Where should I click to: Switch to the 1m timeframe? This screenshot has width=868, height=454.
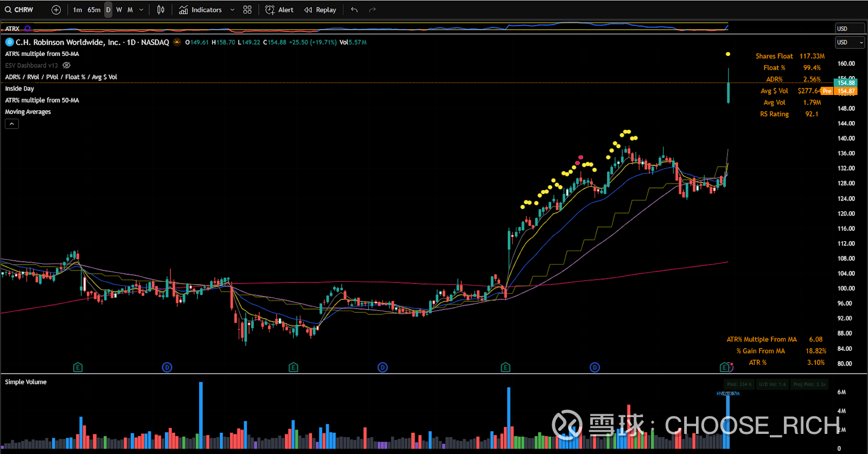tap(78, 10)
